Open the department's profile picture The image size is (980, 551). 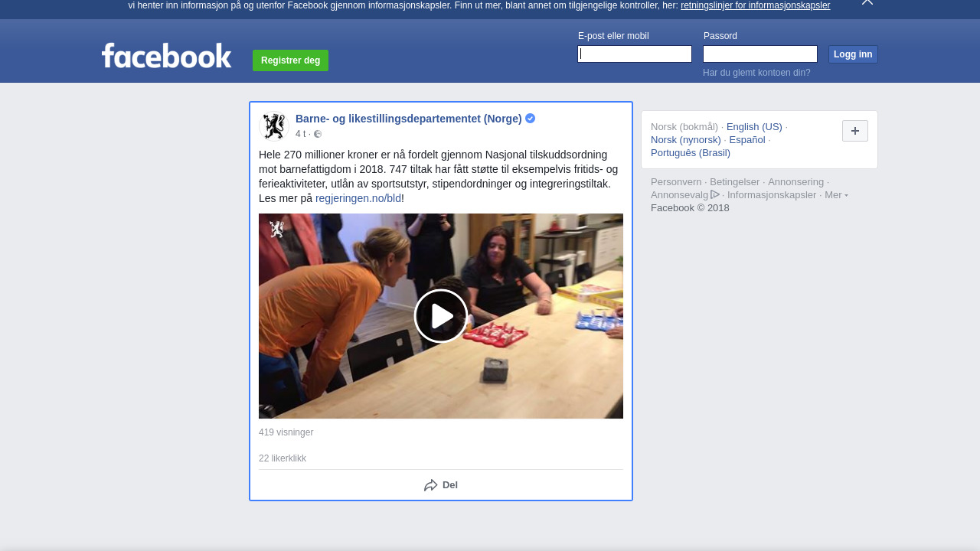(273, 126)
